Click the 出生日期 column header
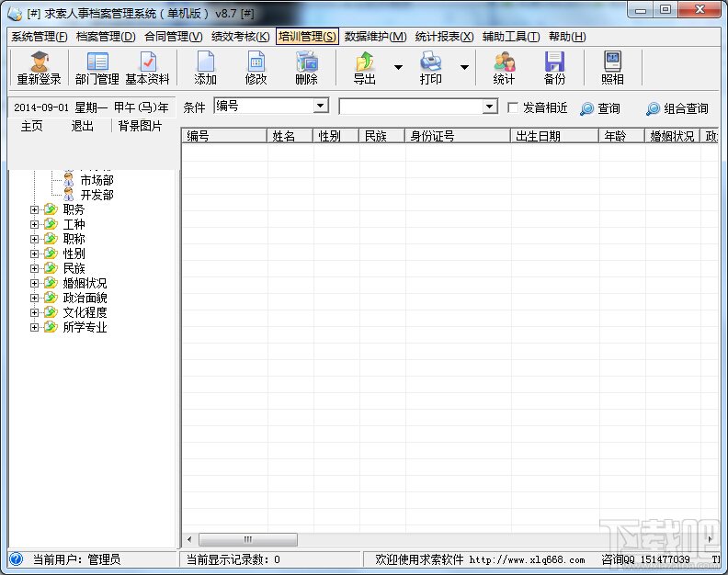728x575 pixels. (554, 136)
